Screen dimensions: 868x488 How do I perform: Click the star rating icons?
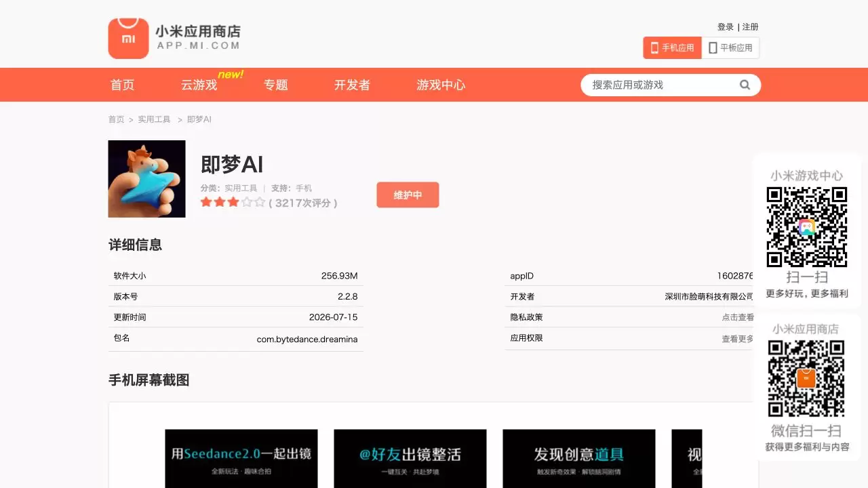(233, 202)
